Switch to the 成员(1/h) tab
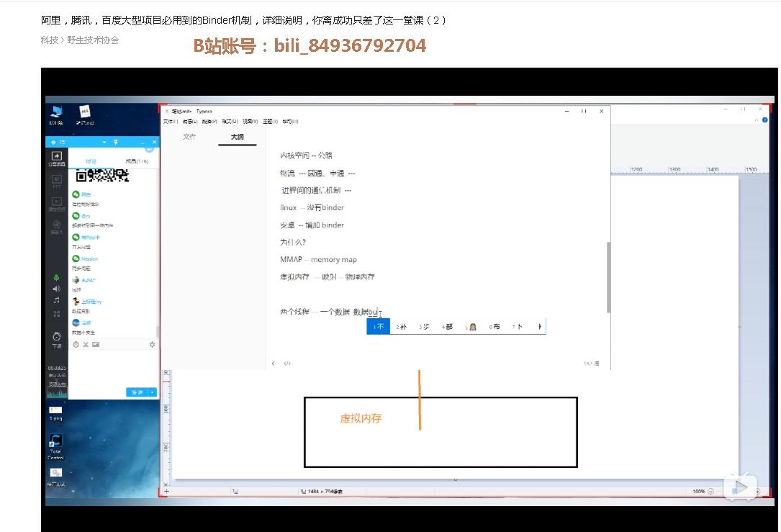Viewport: 781px width, 532px height. (x=136, y=161)
